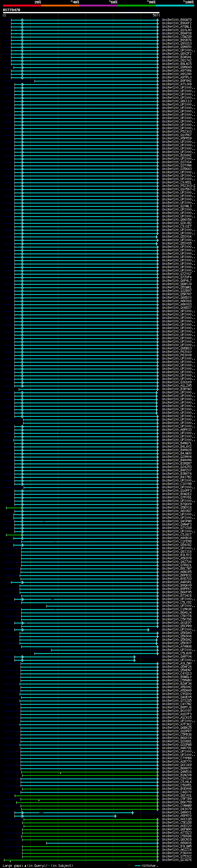197x868 pixels.
Task: Click UniRef100_A3LZW0 entry
Action: click(x=176, y=663)
